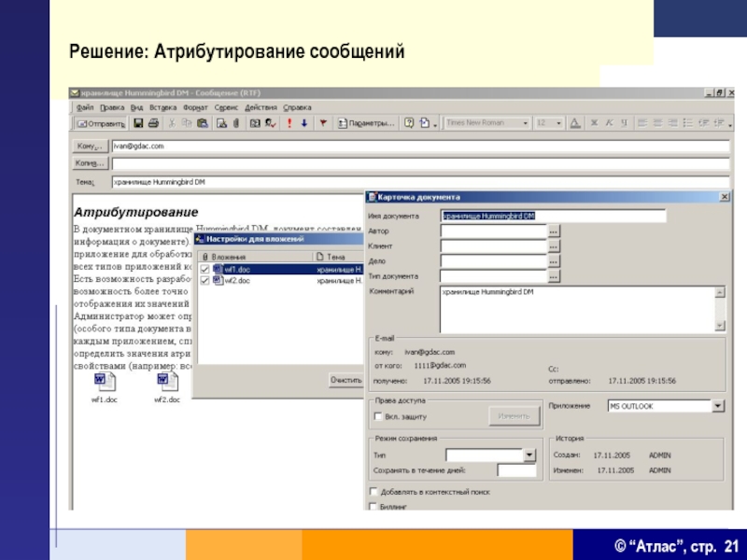
Task: Open wf1.doc attachment icon in message body
Action: (103, 383)
